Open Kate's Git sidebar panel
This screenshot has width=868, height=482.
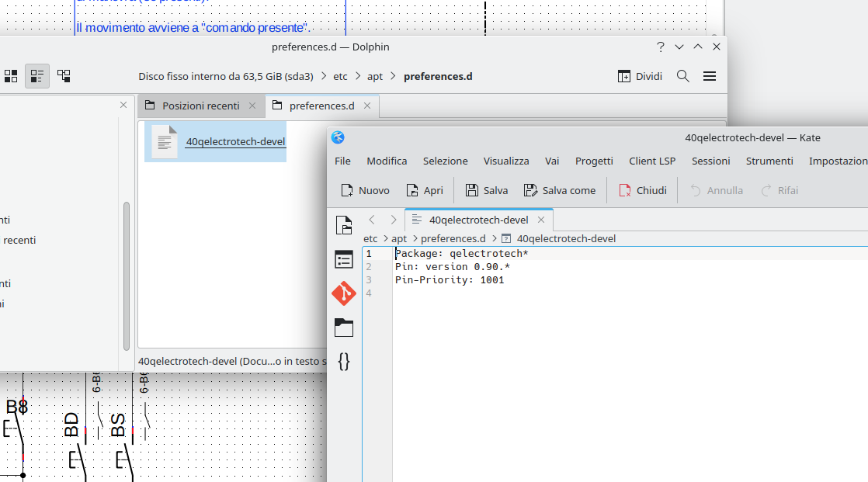coord(343,293)
